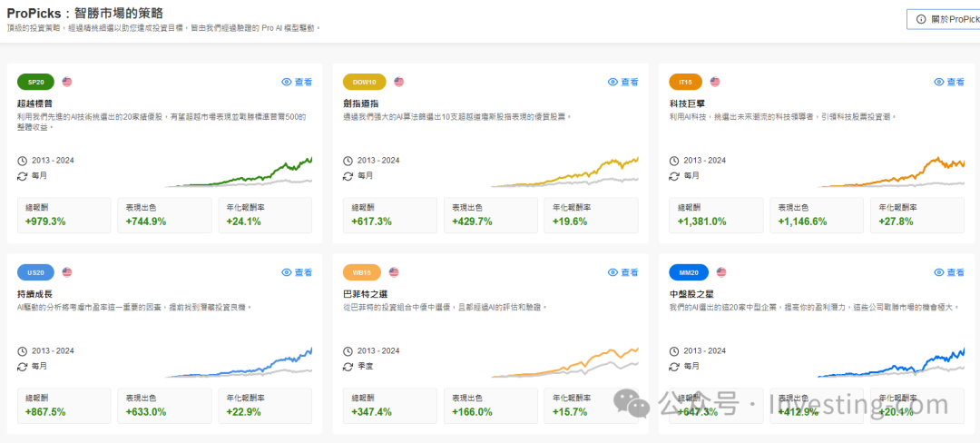This screenshot has height=443, width=980.
Task: Click the US20 strategy badge
Action: 35,272
